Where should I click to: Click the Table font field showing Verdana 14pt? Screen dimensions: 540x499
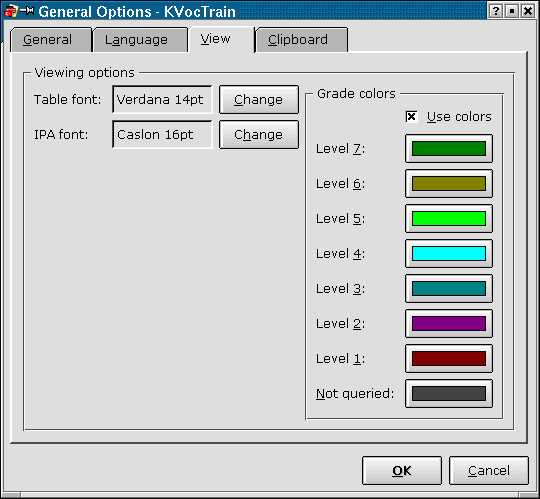pos(162,100)
